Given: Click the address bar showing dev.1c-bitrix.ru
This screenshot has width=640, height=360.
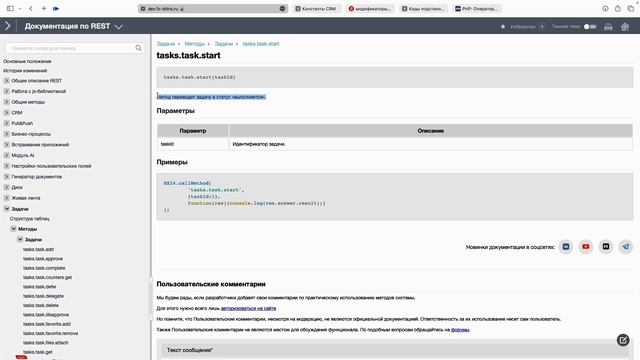Looking at the screenshot, I should tap(213, 9).
